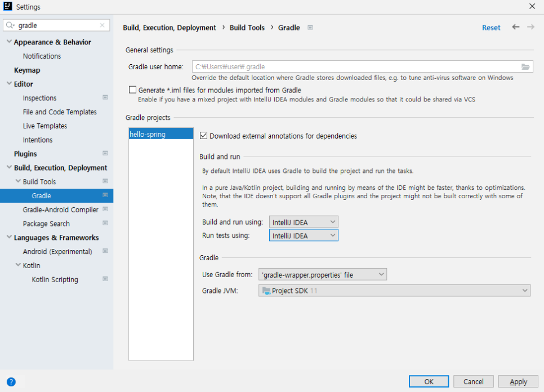Collapse Build, Execution, Deployment section
The width and height of the screenshot is (544, 392).
9,167
